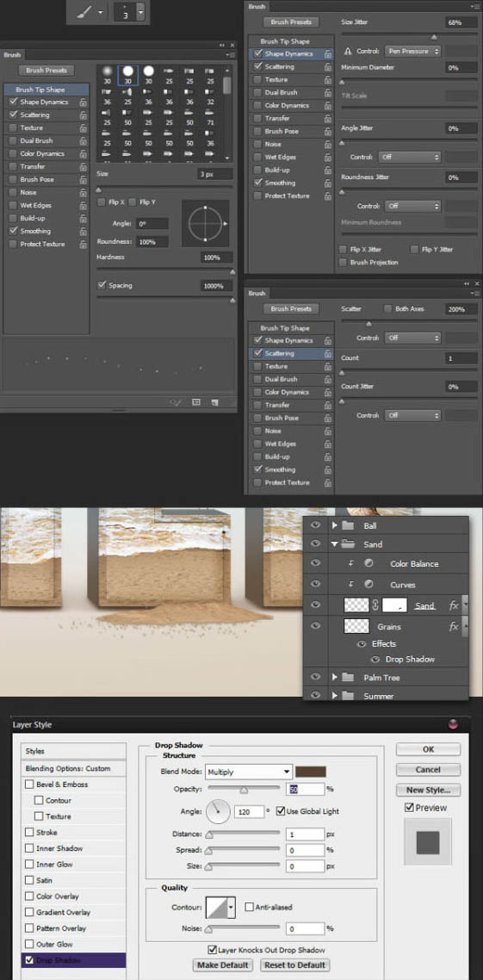Enable the Flip X checkbox

tap(102, 202)
